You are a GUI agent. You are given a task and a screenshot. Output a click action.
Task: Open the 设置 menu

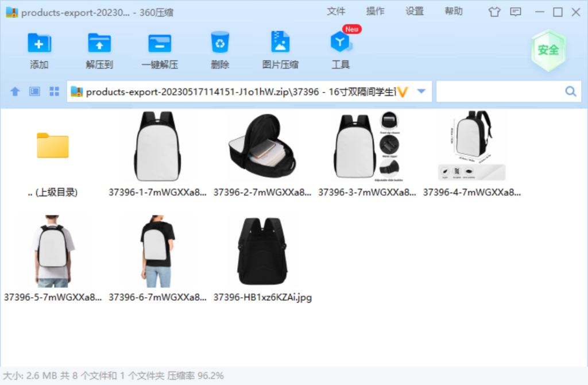pos(415,11)
